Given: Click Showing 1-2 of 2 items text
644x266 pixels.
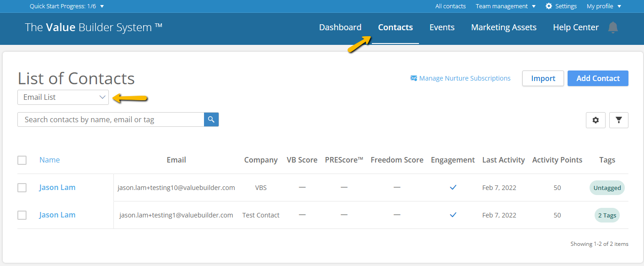Looking at the screenshot, I should [x=599, y=244].
